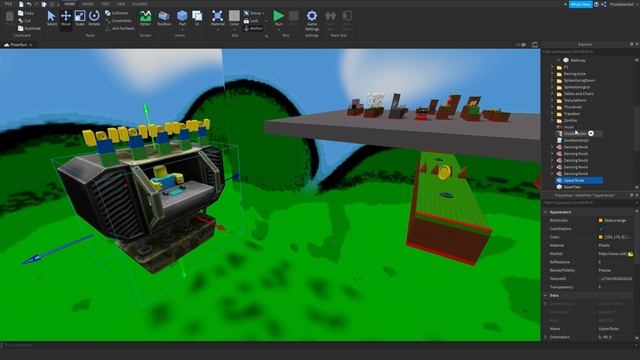
Task: Switch to the HOME ribbon tab
Action: coord(70,4)
